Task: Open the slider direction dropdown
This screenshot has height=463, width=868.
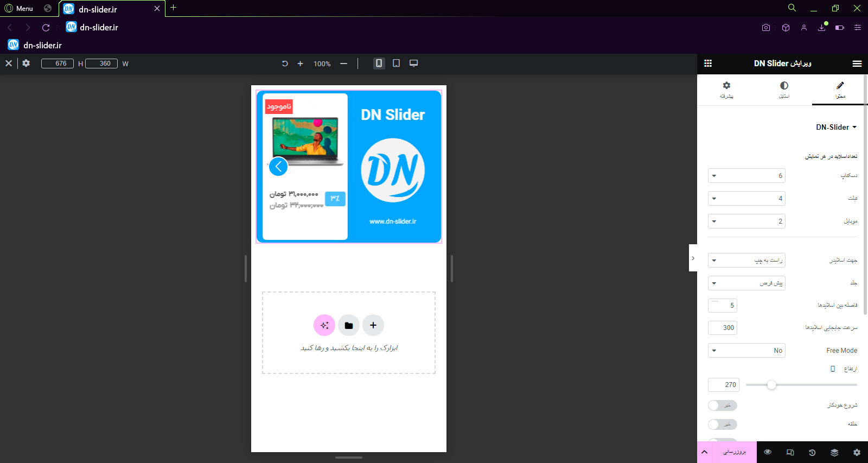Action: pos(746,260)
